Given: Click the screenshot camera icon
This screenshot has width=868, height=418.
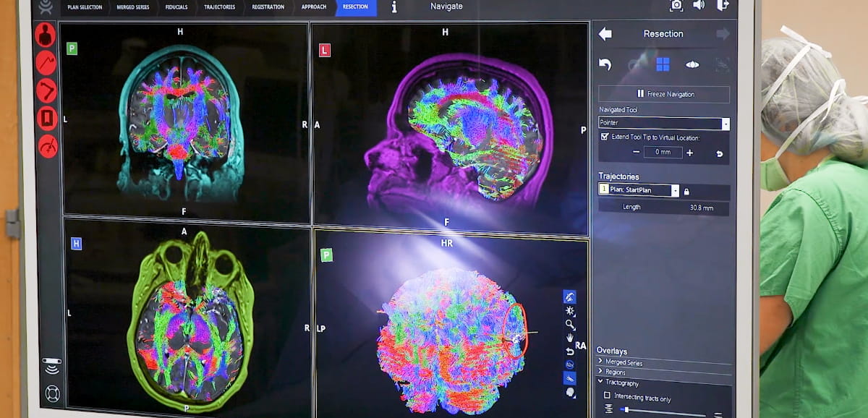Looking at the screenshot, I should click(x=676, y=6).
